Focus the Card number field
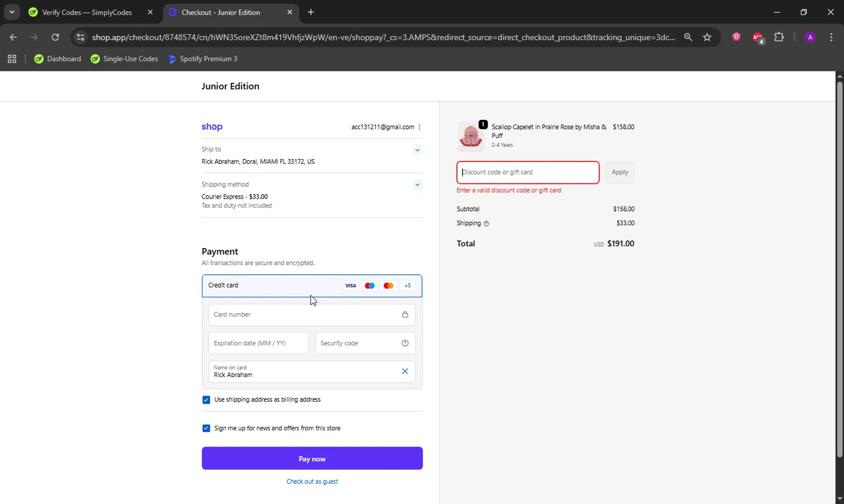The width and height of the screenshot is (844, 504). [312, 315]
